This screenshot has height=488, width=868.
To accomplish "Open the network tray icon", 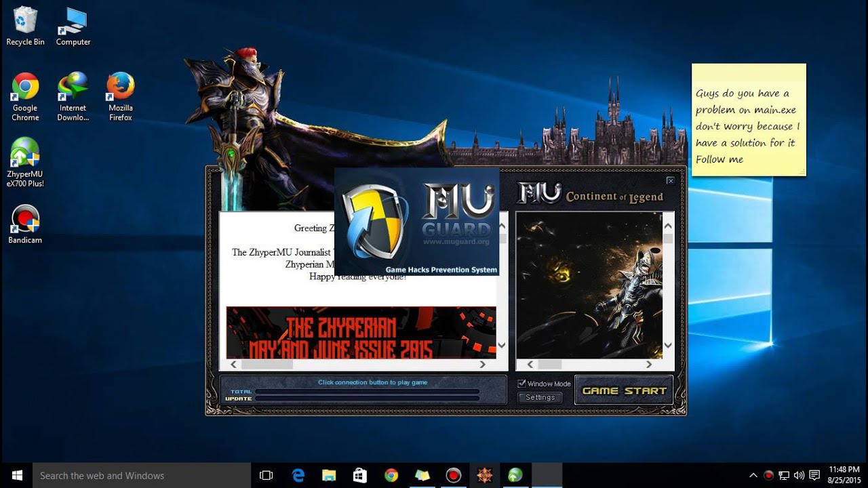I will coord(784,475).
